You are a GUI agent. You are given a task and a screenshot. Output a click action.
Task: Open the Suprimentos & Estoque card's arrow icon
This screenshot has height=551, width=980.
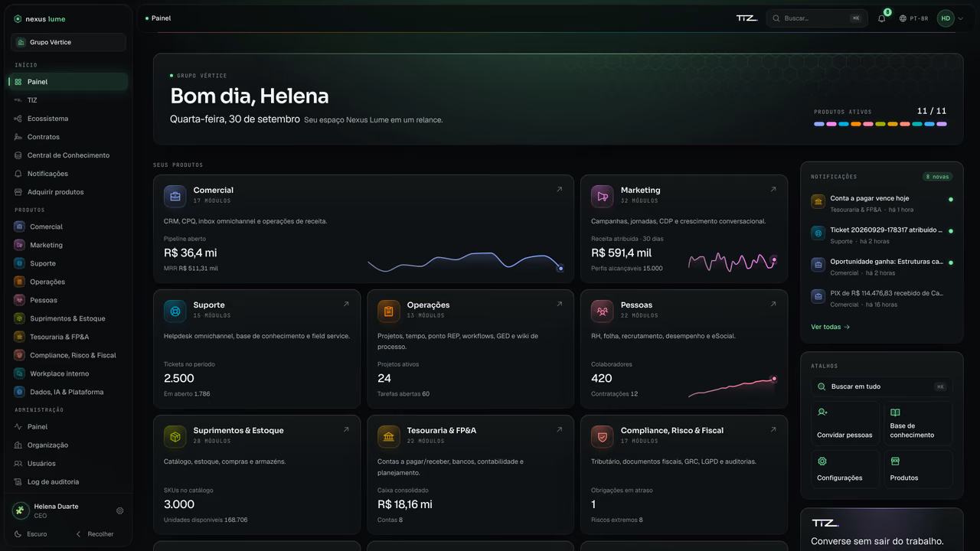[x=346, y=430]
